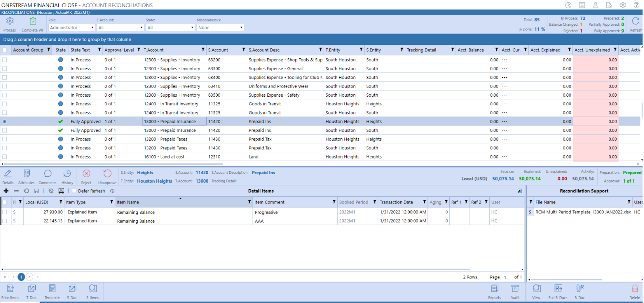Open the S-Doc icon

pos(72,288)
